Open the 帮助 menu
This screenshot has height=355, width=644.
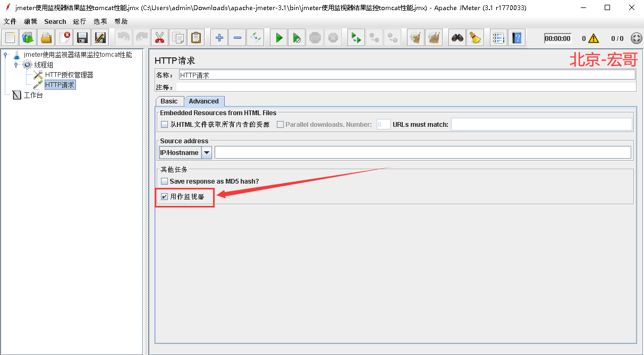point(121,22)
